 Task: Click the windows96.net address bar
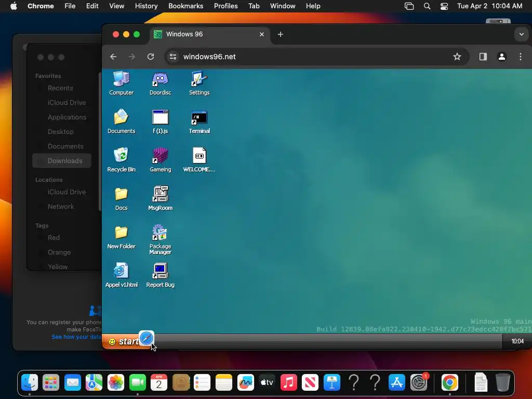[317, 57]
